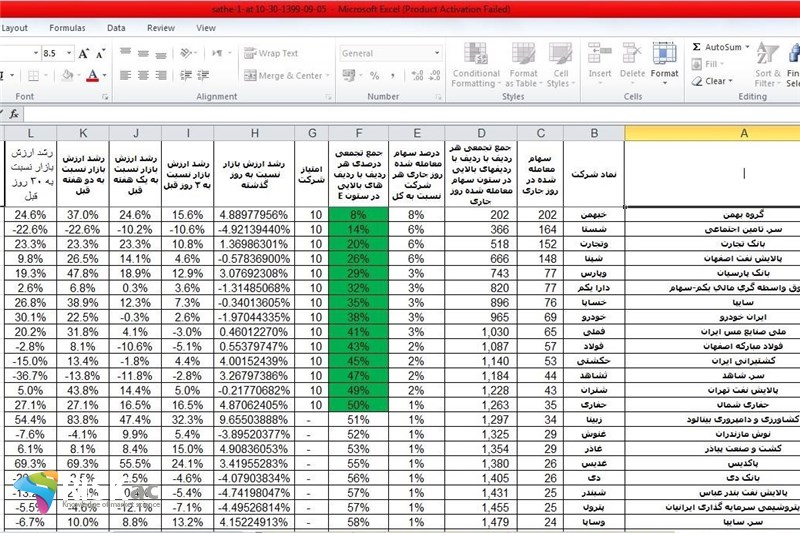Increase font size with the grow font icon

click(x=84, y=53)
